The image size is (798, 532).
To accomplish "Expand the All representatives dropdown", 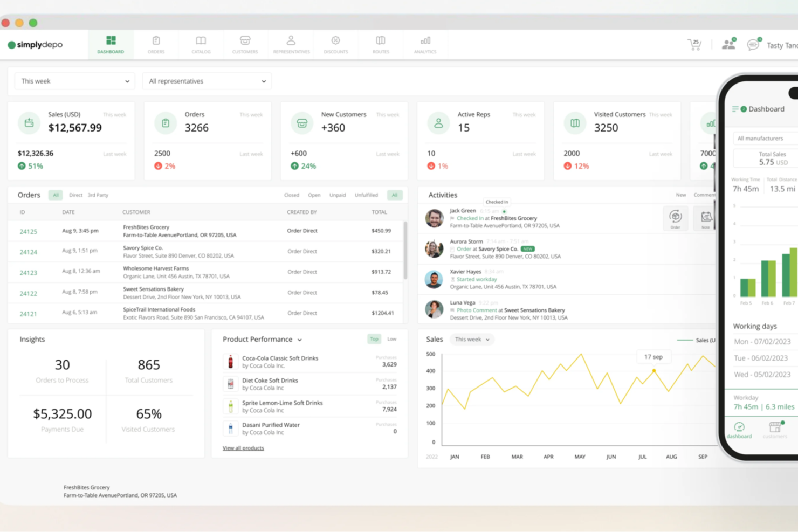I will coord(207,81).
